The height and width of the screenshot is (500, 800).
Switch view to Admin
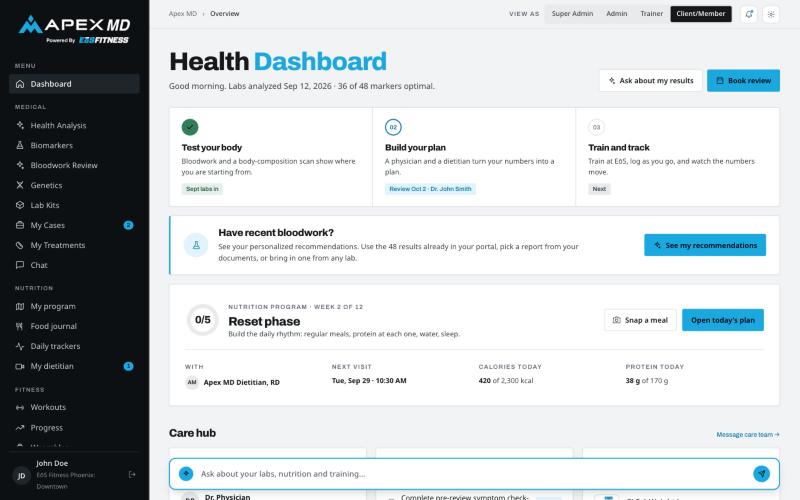[616, 14]
